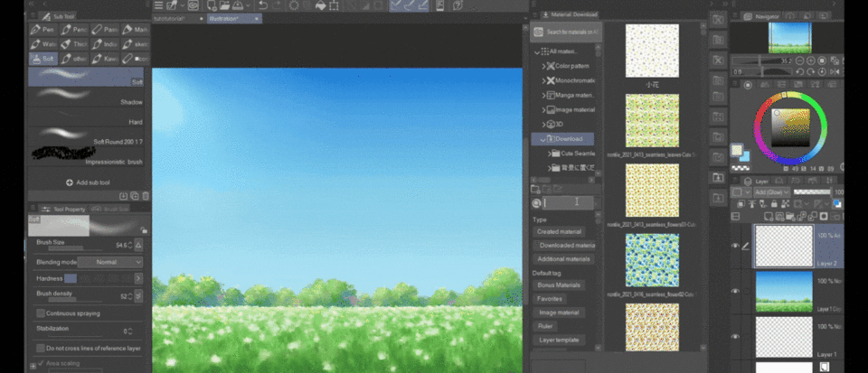
Task: Filter by Bonus Materials tag
Action: click(559, 285)
